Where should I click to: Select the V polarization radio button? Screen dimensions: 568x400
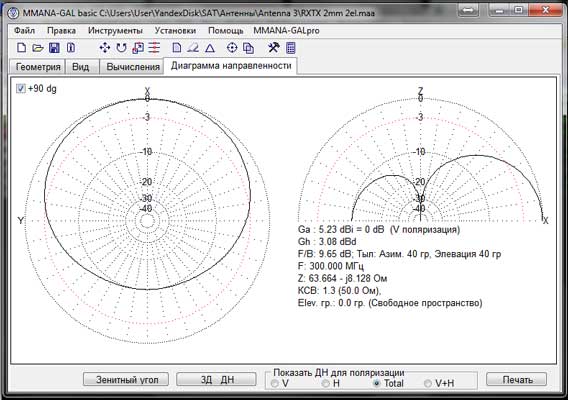pyautogui.click(x=275, y=383)
